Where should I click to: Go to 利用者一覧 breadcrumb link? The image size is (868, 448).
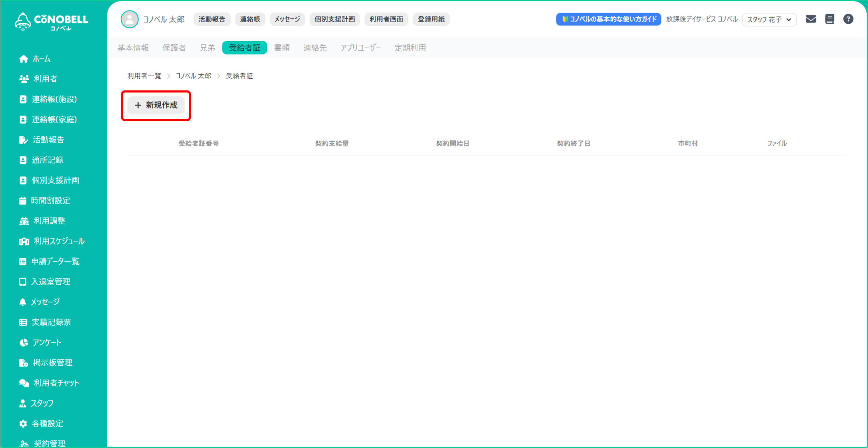[144, 76]
